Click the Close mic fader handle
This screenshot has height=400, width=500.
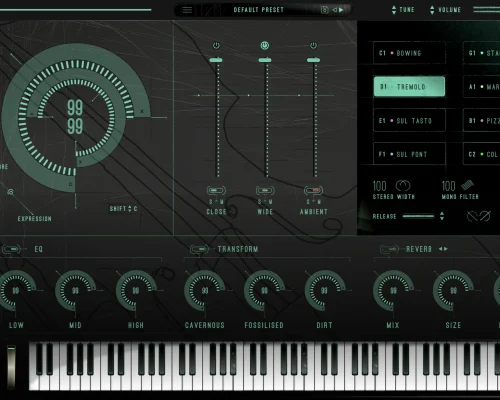pyautogui.click(x=216, y=60)
